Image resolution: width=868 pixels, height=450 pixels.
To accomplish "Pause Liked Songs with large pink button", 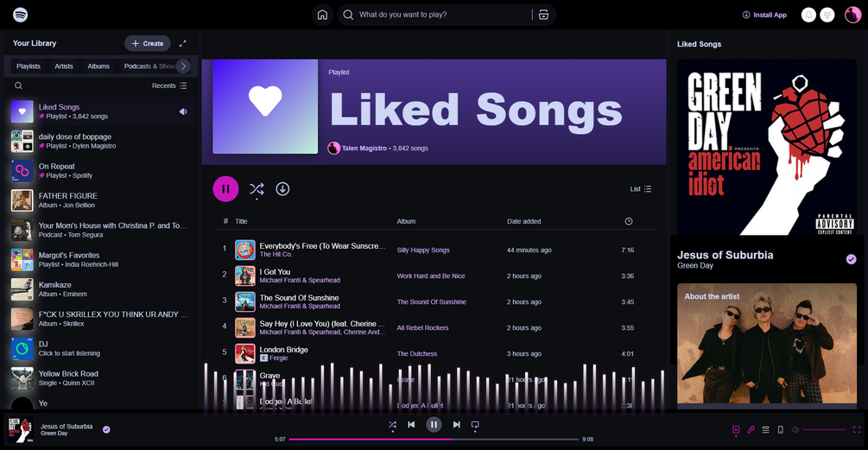I will (x=226, y=189).
